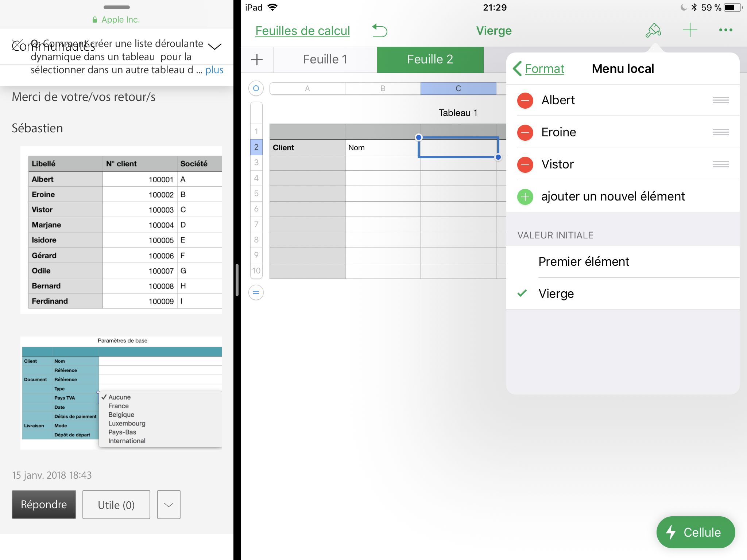Select Premier élément as initial value
The width and height of the screenshot is (747, 560).
584,262
